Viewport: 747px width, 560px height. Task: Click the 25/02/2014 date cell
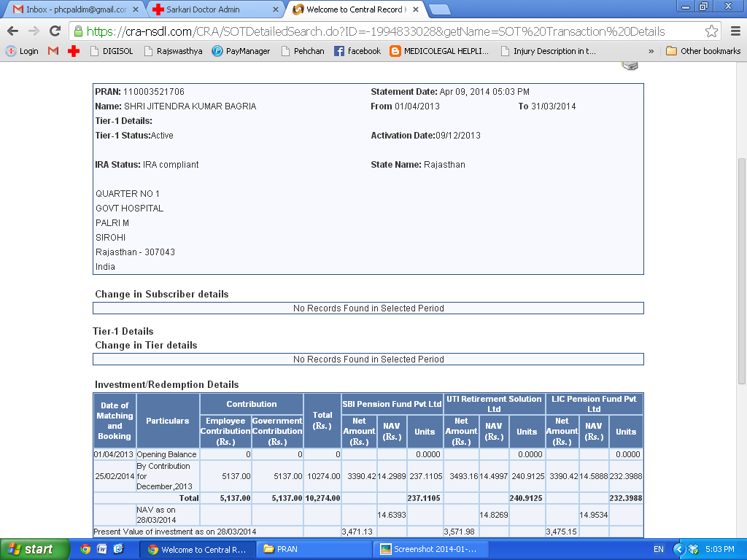pos(115,476)
